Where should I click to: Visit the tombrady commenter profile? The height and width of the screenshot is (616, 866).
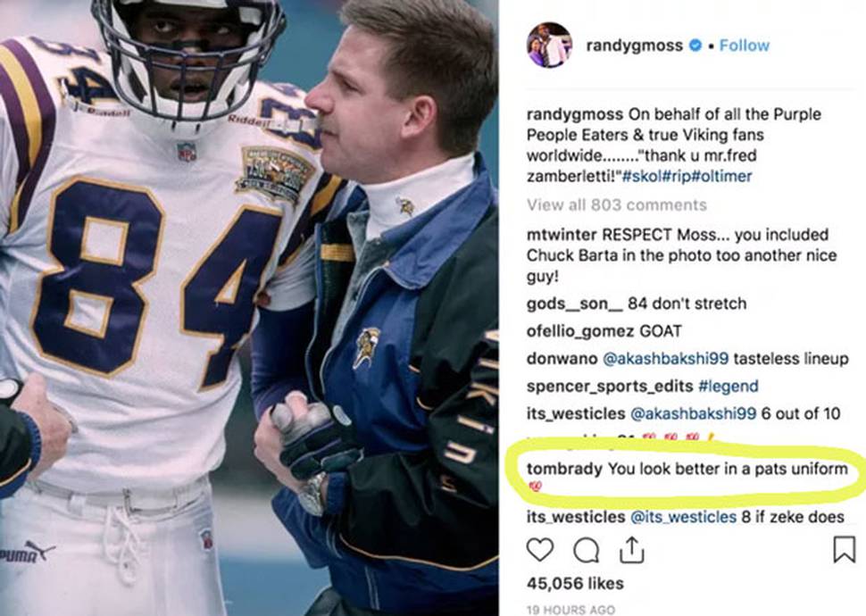tap(564, 469)
